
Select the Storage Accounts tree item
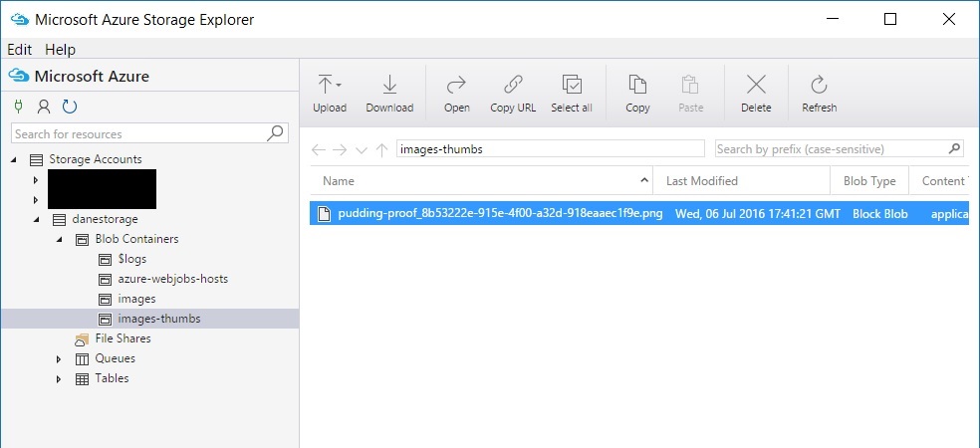(95, 159)
